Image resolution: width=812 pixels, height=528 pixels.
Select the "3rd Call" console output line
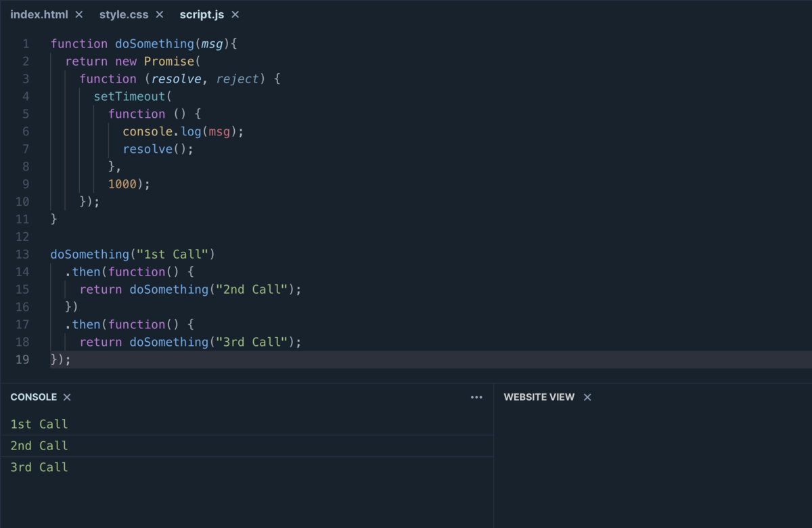(39, 467)
